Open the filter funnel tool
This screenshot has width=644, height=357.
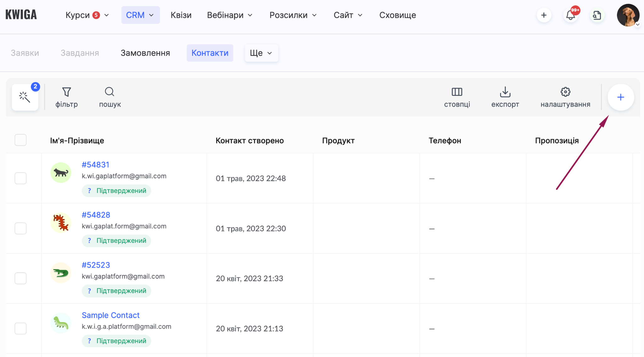pyautogui.click(x=66, y=97)
